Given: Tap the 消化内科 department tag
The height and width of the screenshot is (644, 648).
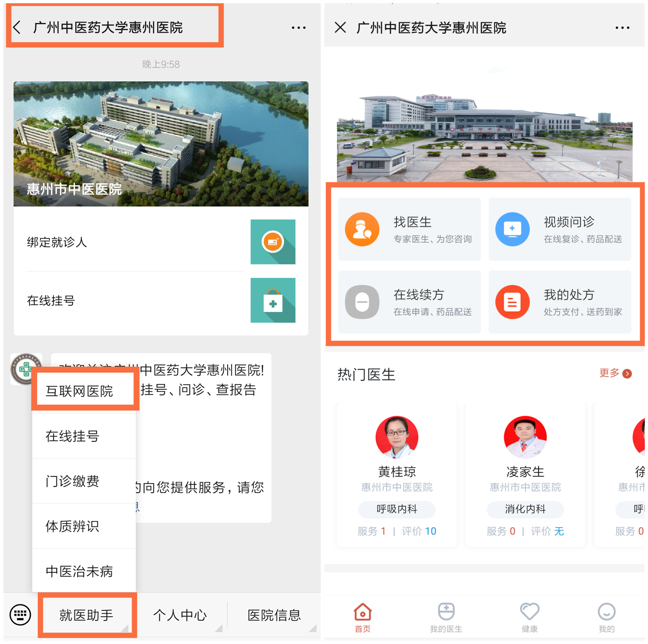Looking at the screenshot, I should click(525, 509).
